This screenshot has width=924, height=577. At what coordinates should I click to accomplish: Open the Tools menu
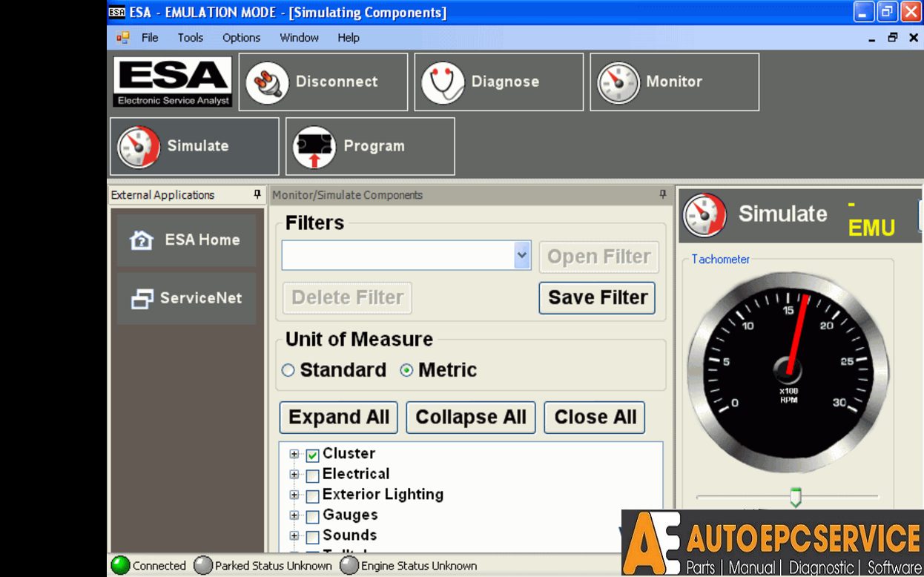(191, 38)
